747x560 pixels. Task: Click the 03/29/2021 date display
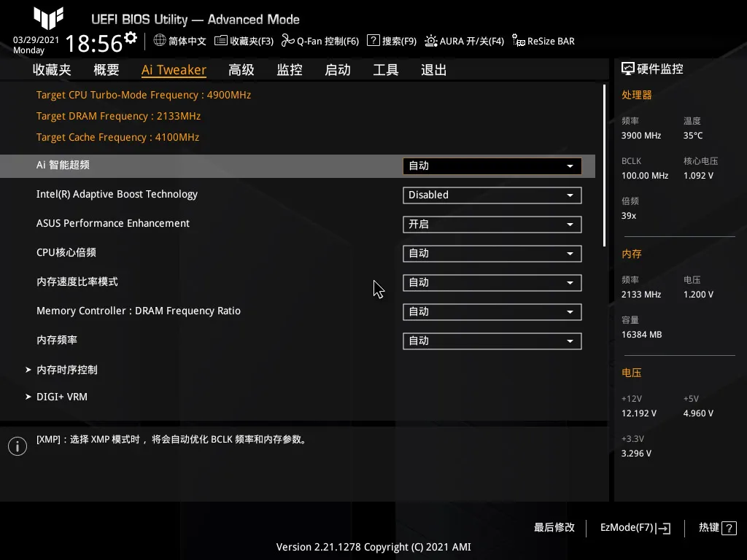point(36,40)
